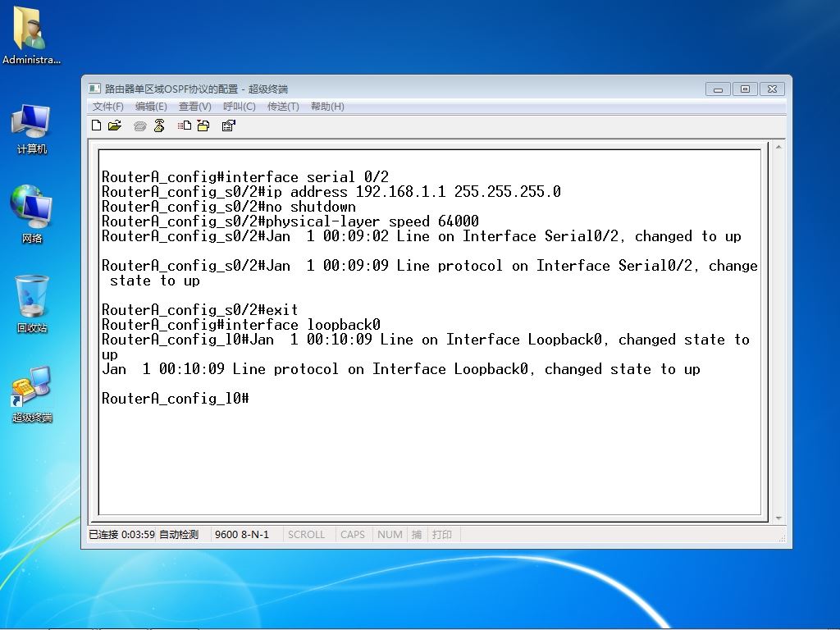Click the 9600 8-N-1 status entry
This screenshot has width=840, height=630.
(x=242, y=534)
